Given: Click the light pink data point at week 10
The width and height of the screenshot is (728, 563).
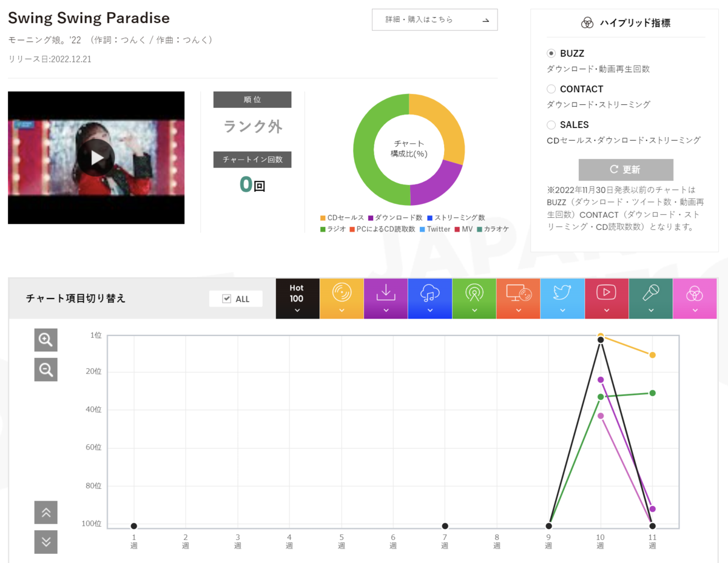Looking at the screenshot, I should coord(601,416).
